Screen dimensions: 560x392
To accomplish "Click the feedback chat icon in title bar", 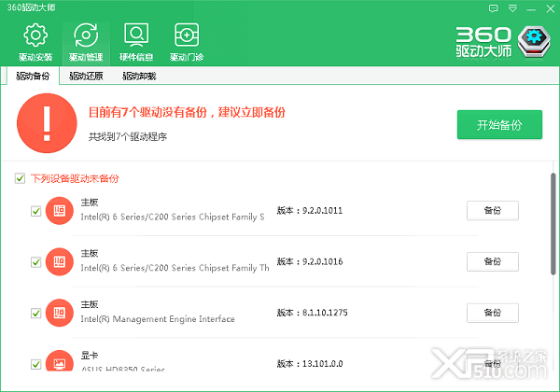I will pyautogui.click(x=493, y=8).
